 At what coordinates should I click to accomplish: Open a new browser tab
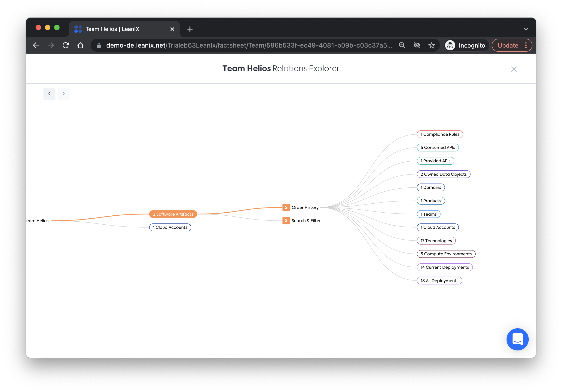coord(190,29)
